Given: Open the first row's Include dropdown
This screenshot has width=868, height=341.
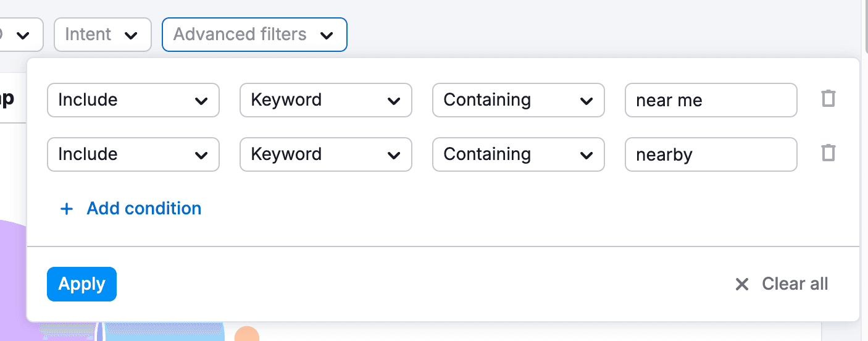Looking at the screenshot, I should (x=133, y=100).
